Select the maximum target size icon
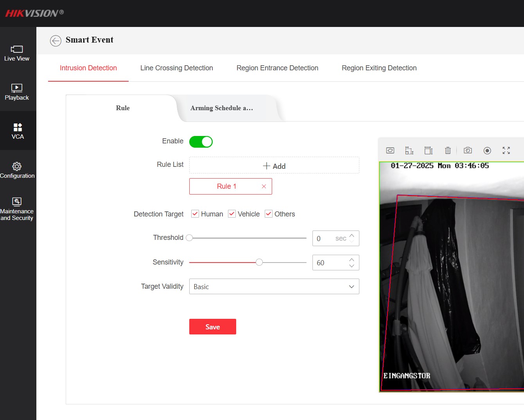Viewport: 524px width, 420px height. 429,150
